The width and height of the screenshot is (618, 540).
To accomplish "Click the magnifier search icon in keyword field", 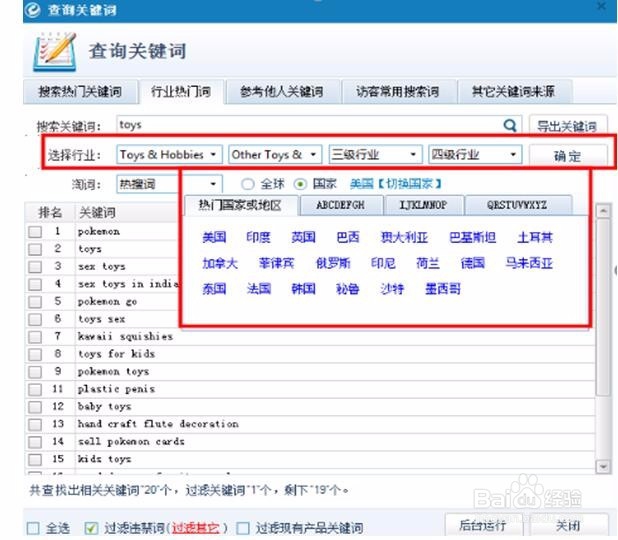I will coord(510,126).
